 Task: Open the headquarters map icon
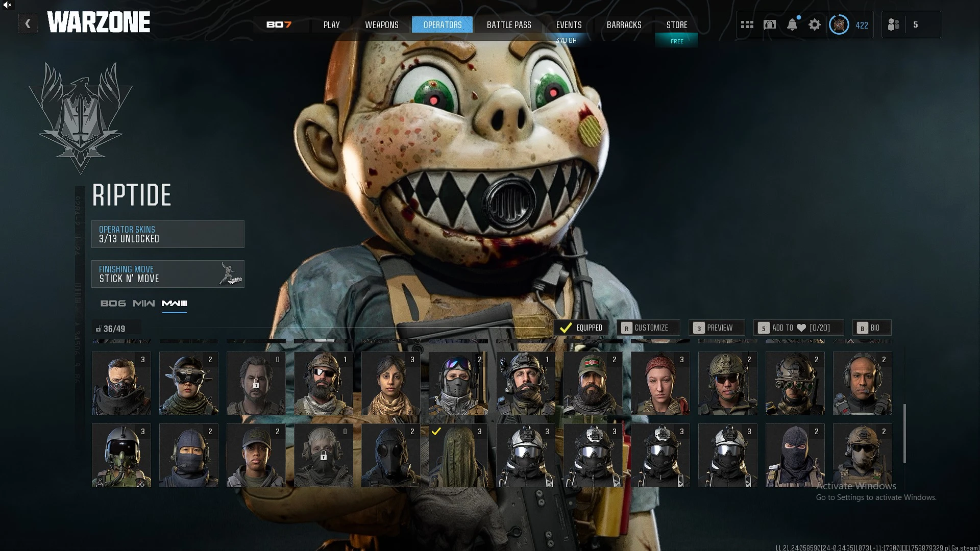pyautogui.click(x=770, y=24)
